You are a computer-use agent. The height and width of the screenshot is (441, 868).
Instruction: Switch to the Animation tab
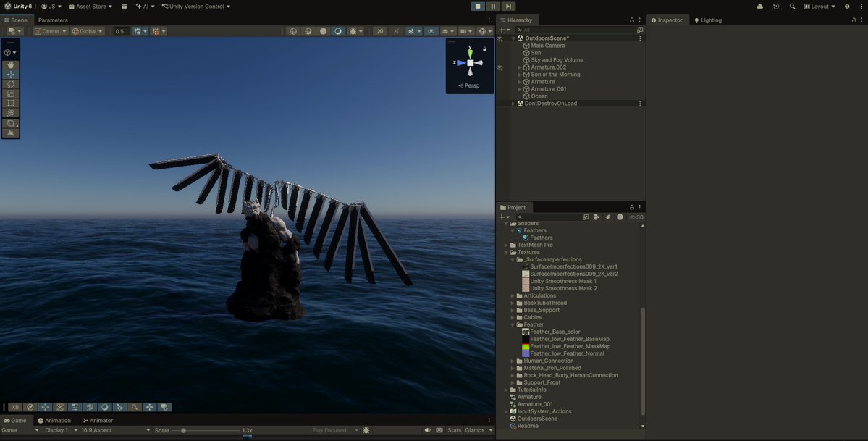click(x=54, y=421)
